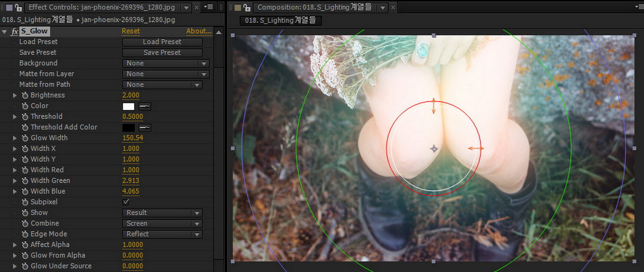644x272 pixels.
Task: Toggle the Composition panel lock icon
Action: [247, 7]
